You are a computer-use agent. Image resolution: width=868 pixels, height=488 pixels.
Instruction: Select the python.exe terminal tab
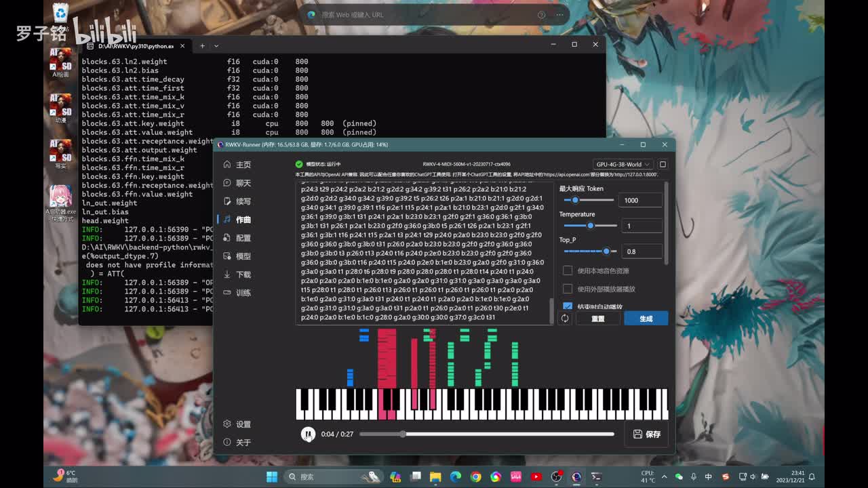[x=132, y=46]
